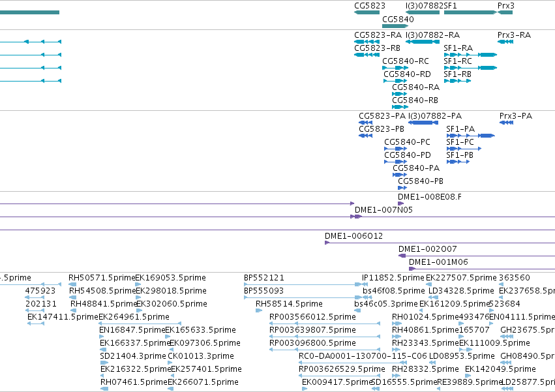Click EST EK298018.5prime
555x392 pixels.
point(139,297)
